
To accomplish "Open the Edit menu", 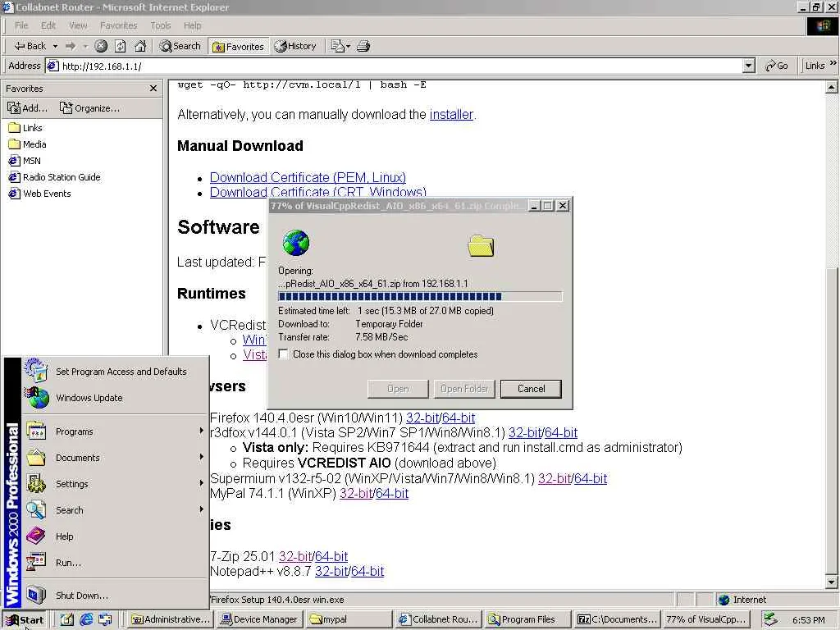I will (x=48, y=25).
